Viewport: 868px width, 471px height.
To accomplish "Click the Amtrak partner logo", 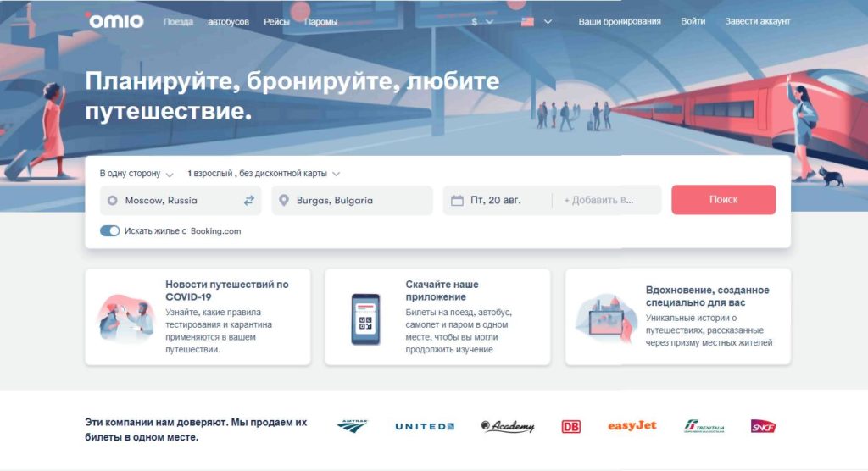I will (353, 426).
